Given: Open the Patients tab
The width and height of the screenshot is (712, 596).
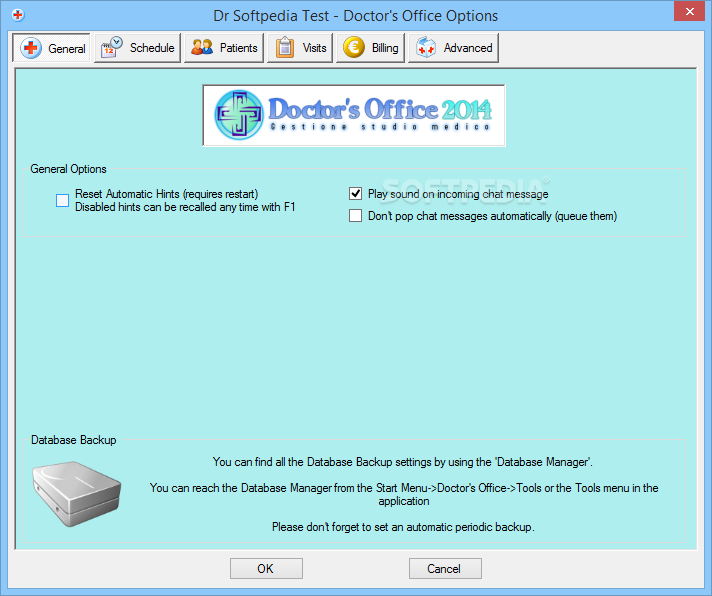Looking at the screenshot, I should tap(224, 48).
